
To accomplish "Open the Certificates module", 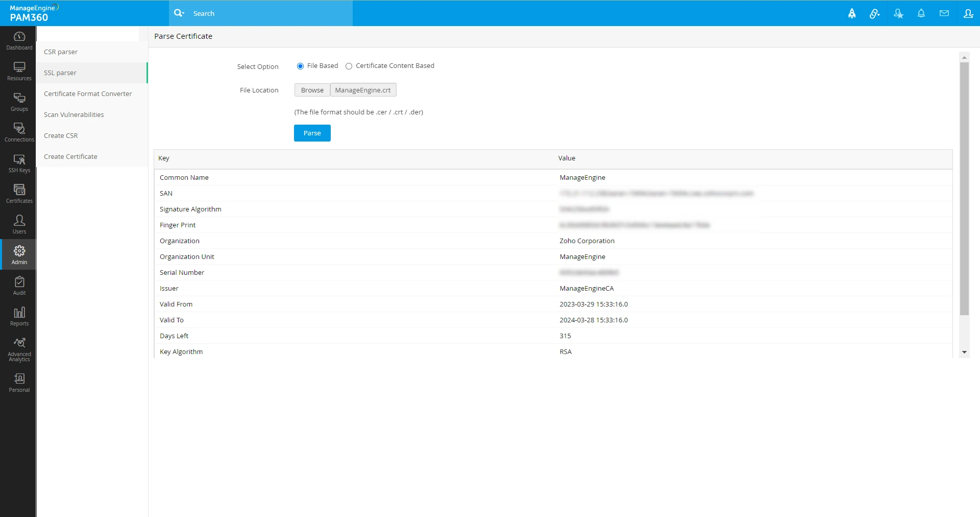I will tap(19, 194).
